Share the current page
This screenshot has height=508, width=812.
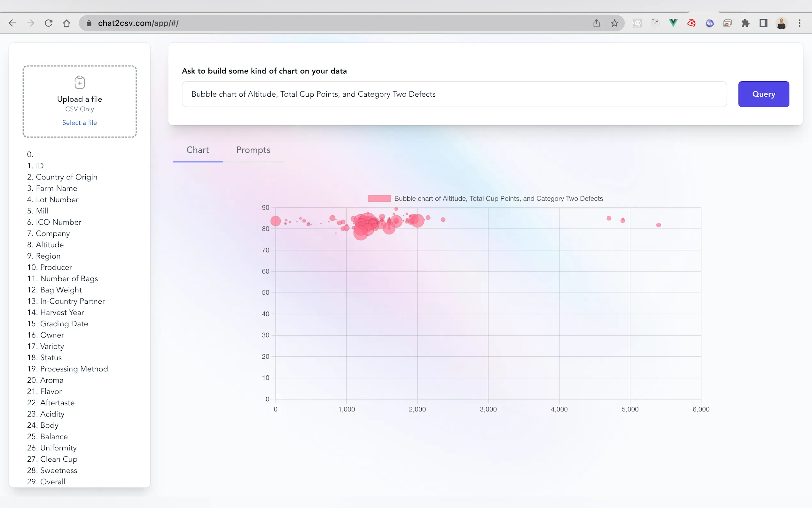(597, 23)
